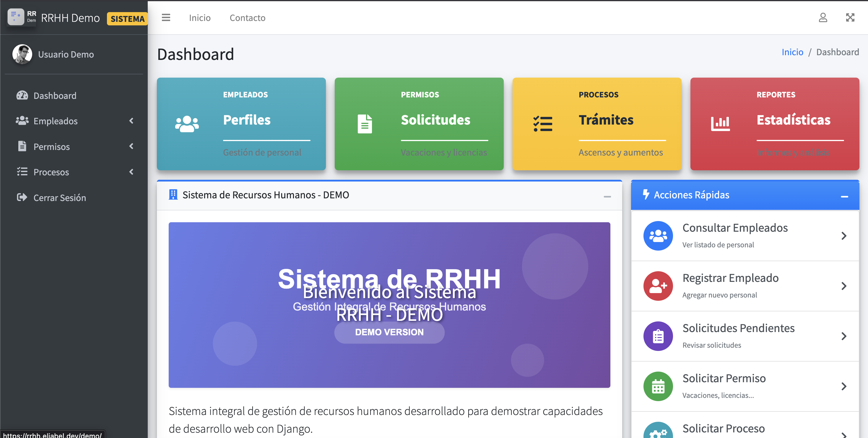Click the user account icon
868x438 pixels.
tap(823, 17)
